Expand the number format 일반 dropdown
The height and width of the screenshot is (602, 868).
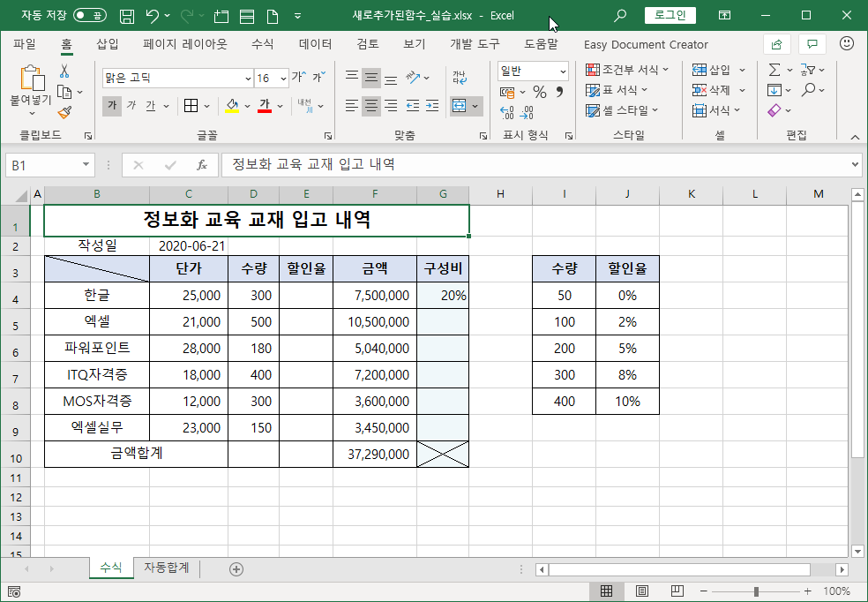(563, 71)
